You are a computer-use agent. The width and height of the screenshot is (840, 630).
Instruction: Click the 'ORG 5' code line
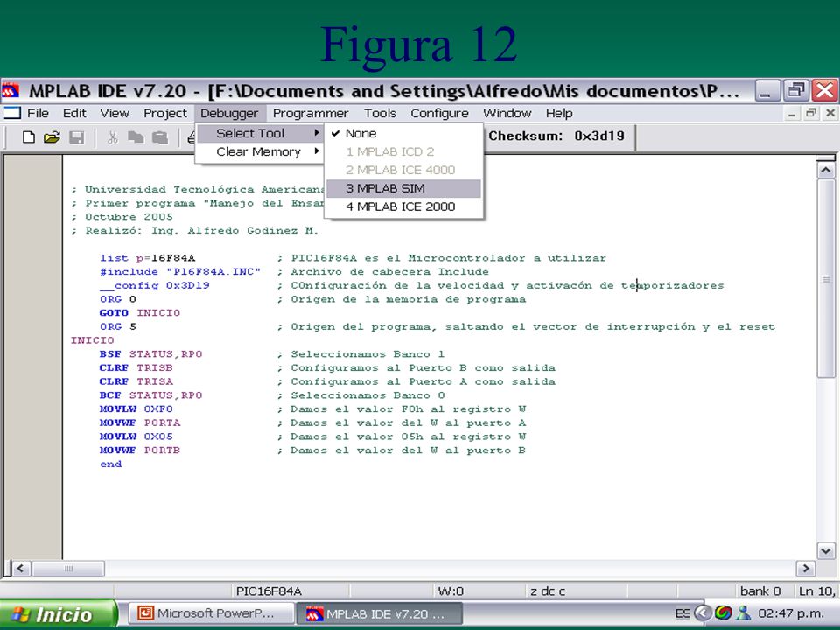tap(118, 326)
